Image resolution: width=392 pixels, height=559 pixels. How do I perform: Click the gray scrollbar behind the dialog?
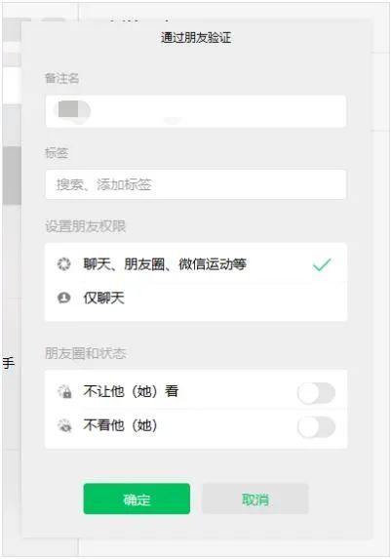(12, 176)
